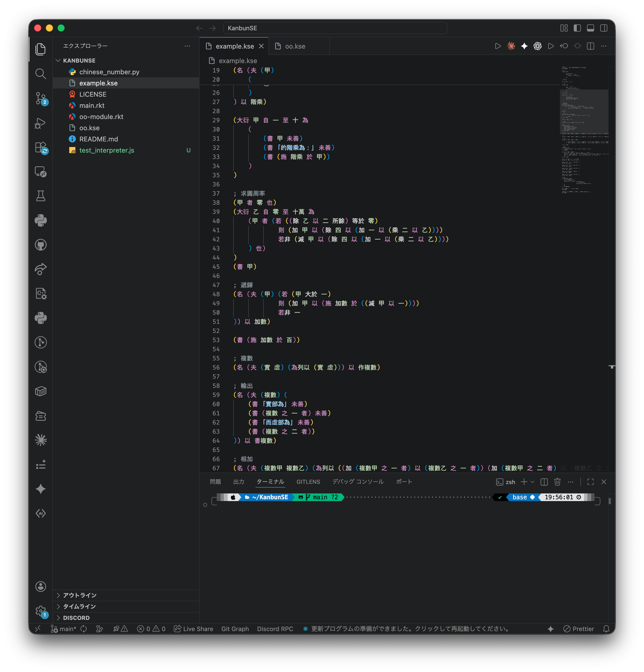Switch to the 問題 panel tab
644x672 pixels.
coord(215,482)
